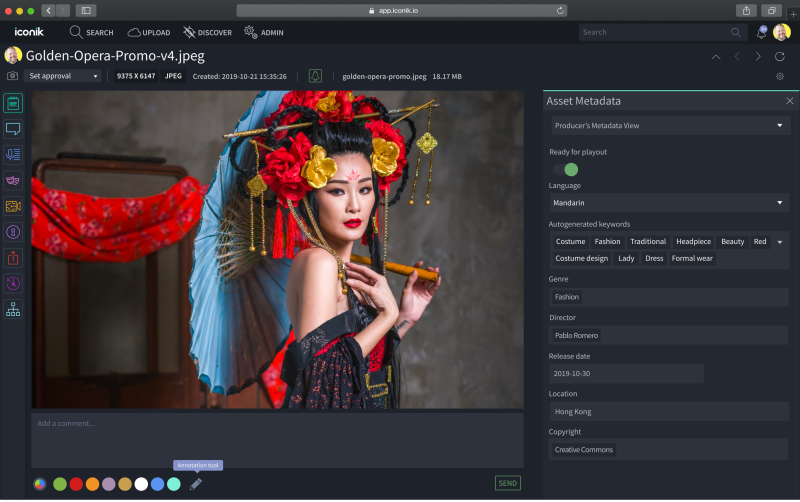Go to the previous asset arrow
This screenshot has height=502, width=800.
pos(737,57)
